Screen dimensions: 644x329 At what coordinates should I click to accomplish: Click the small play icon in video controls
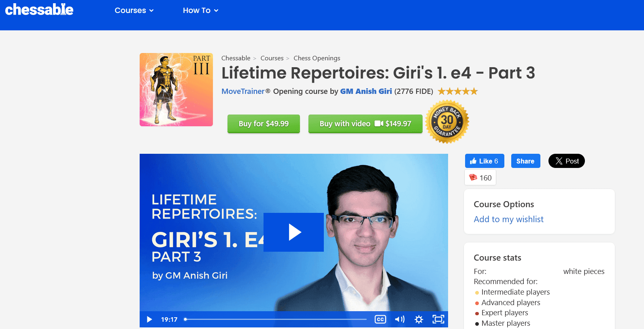coord(149,319)
